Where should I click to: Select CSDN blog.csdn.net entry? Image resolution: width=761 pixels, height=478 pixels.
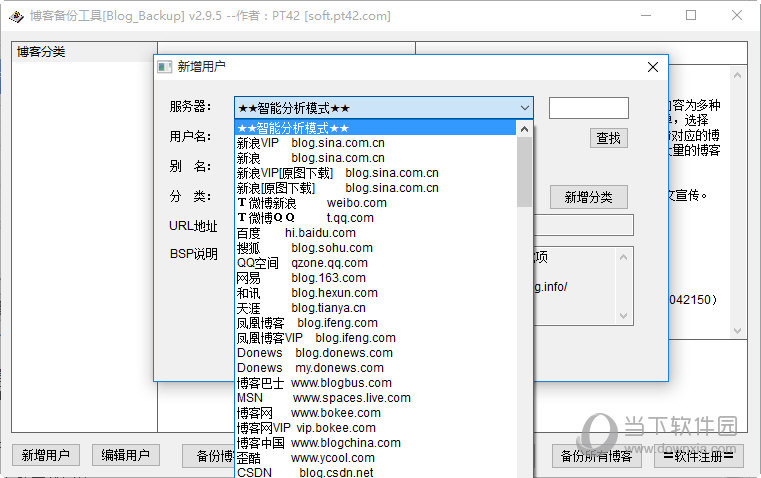point(375,472)
